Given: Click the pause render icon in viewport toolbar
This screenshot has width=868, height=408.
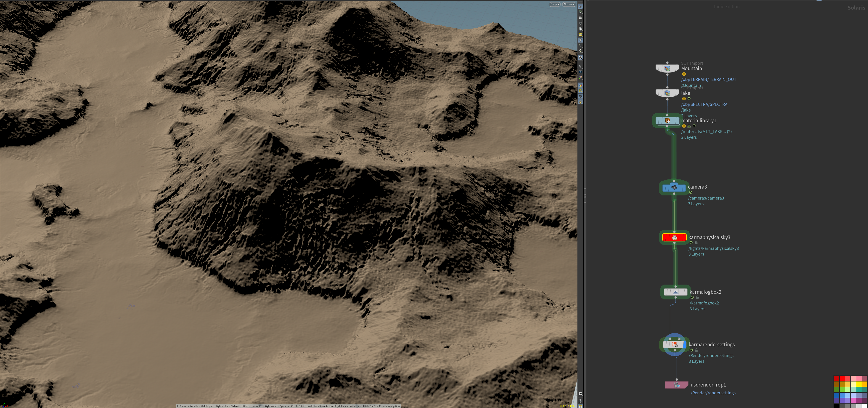Looking at the screenshot, I should click(580, 72).
